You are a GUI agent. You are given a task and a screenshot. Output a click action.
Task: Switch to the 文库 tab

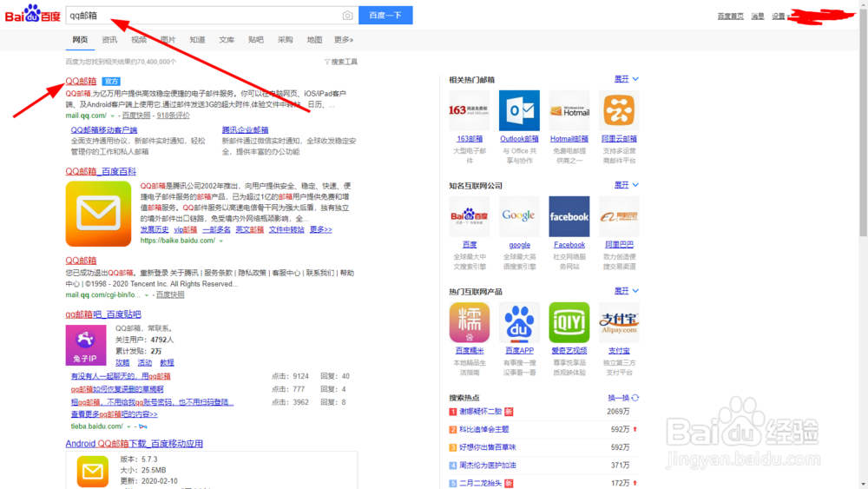pyautogui.click(x=227, y=40)
